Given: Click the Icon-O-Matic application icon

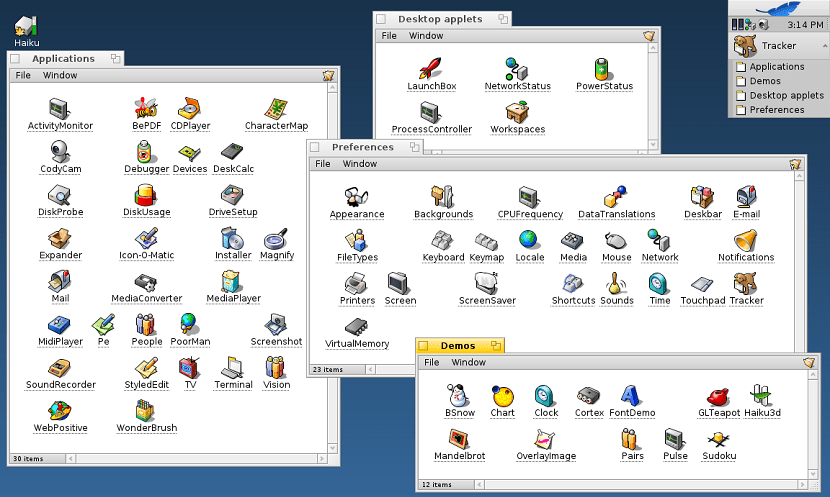Looking at the screenshot, I should (x=146, y=239).
